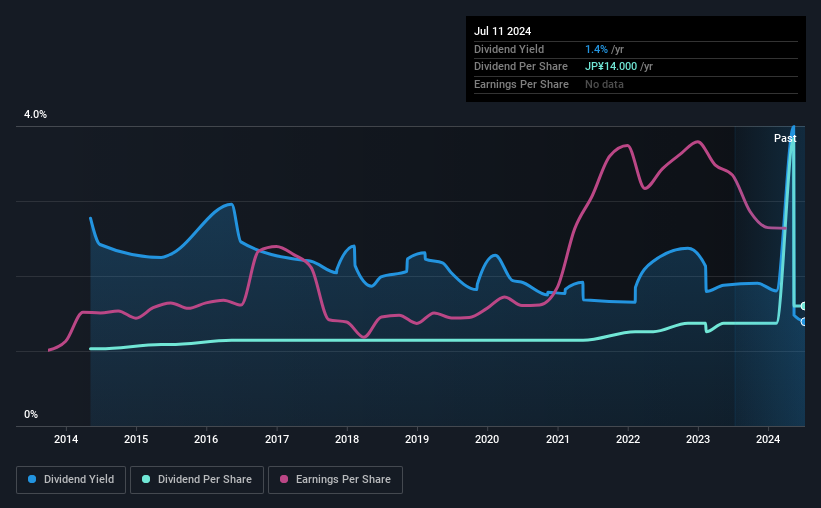Select the 2018 label on the time axis
This screenshot has width=821, height=508.
click(x=347, y=439)
